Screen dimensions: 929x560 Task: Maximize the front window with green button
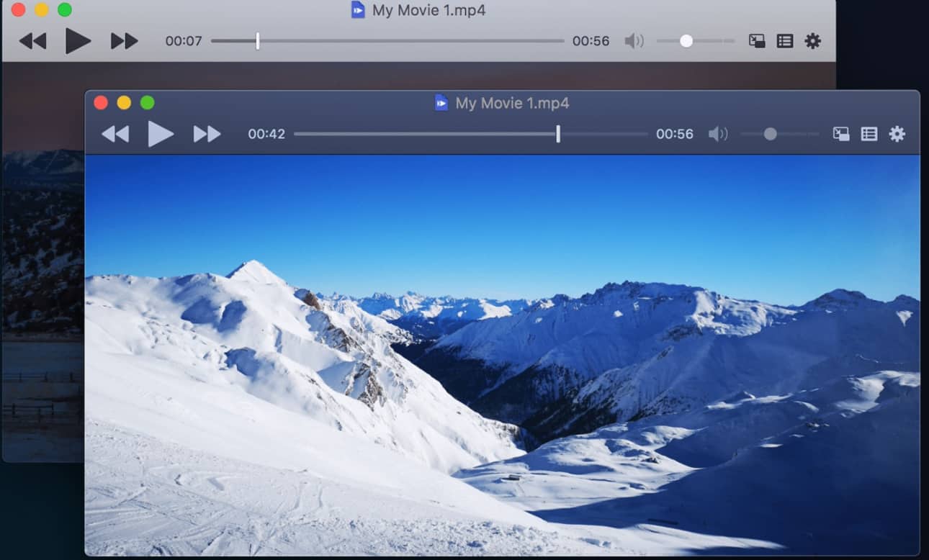point(147,103)
